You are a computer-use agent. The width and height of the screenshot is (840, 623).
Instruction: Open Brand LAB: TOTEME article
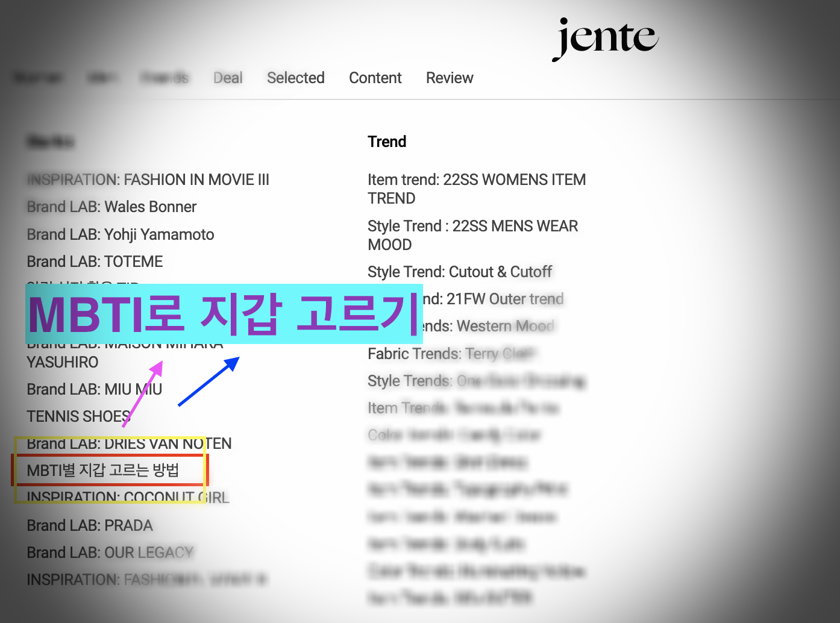(x=95, y=261)
